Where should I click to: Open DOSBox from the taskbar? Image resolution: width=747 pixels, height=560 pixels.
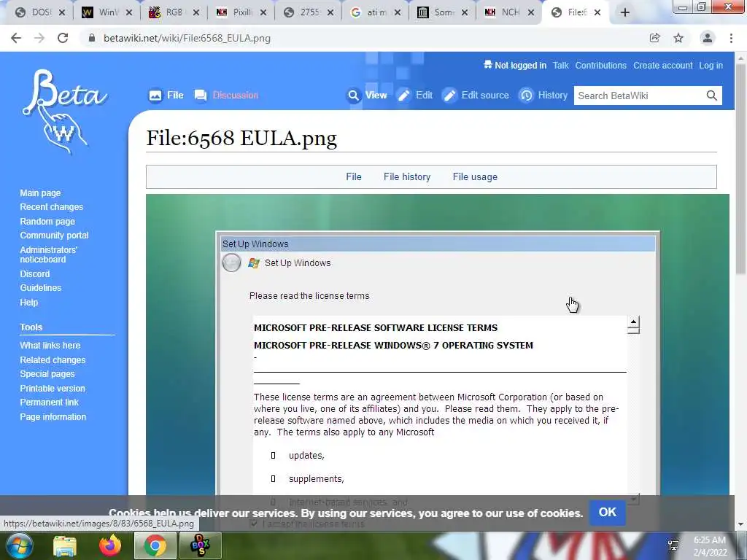coord(200,545)
